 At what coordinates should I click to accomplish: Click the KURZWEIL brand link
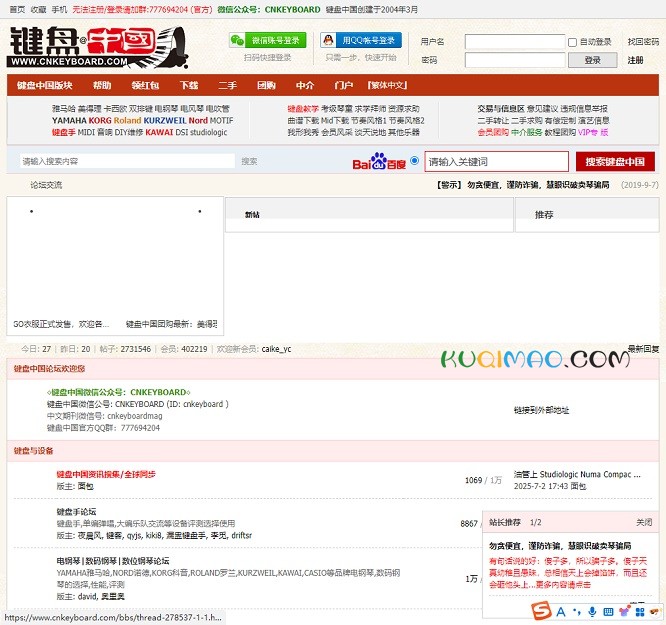pos(165,121)
